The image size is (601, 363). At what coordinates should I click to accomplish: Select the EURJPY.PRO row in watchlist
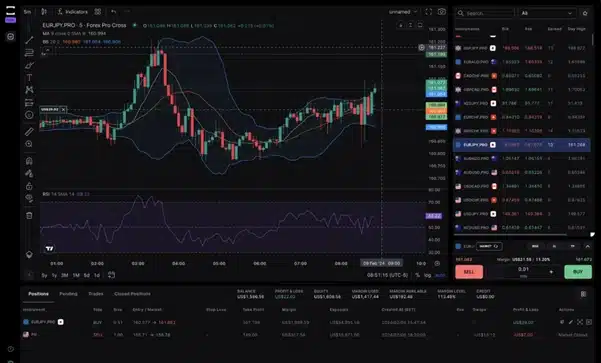tap(522, 145)
